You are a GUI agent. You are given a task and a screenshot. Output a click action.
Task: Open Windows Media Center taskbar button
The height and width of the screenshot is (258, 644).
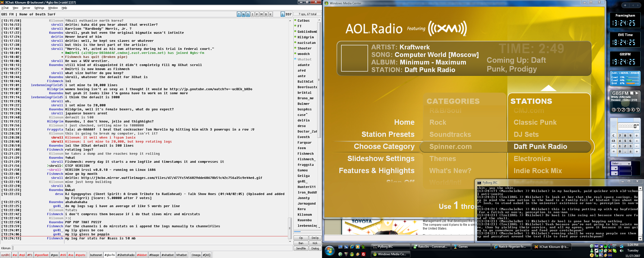click(390, 254)
